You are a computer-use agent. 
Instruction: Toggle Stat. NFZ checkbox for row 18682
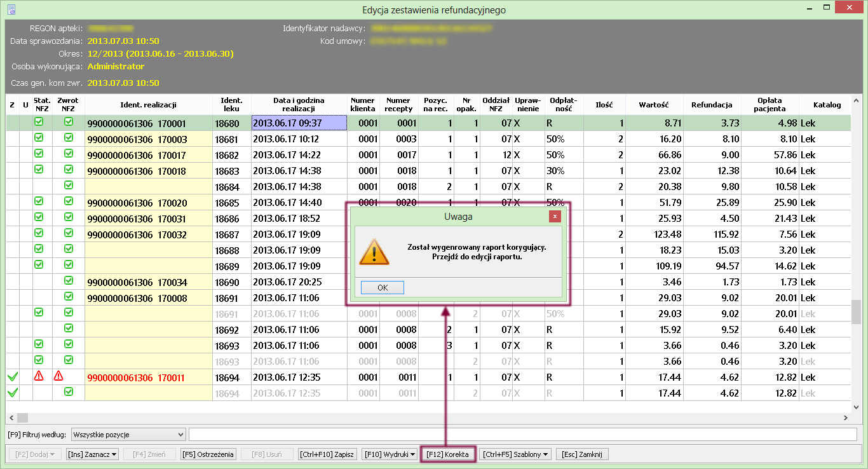point(39,153)
